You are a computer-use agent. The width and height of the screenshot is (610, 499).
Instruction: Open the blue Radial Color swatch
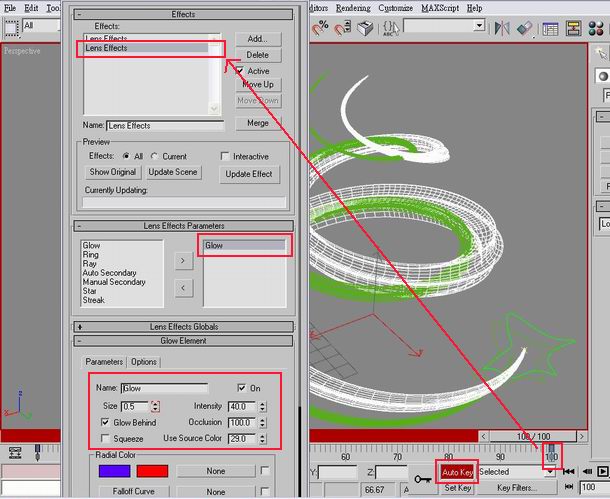[114, 471]
